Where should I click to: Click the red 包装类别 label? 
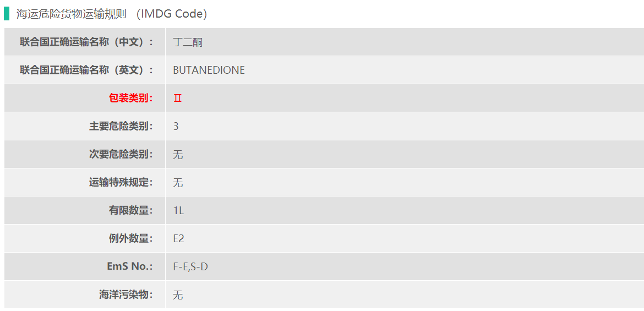pos(131,98)
